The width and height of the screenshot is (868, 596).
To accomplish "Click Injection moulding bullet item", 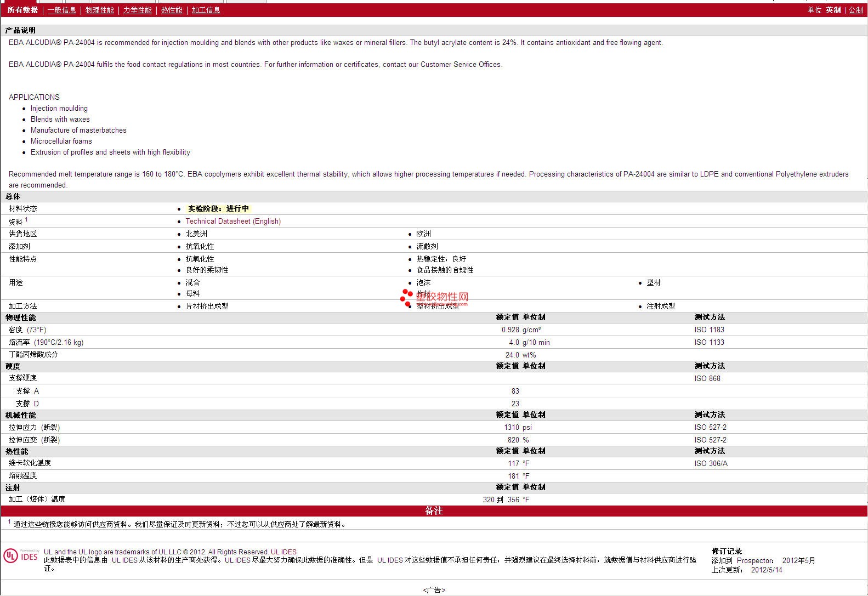I will (x=59, y=108).
